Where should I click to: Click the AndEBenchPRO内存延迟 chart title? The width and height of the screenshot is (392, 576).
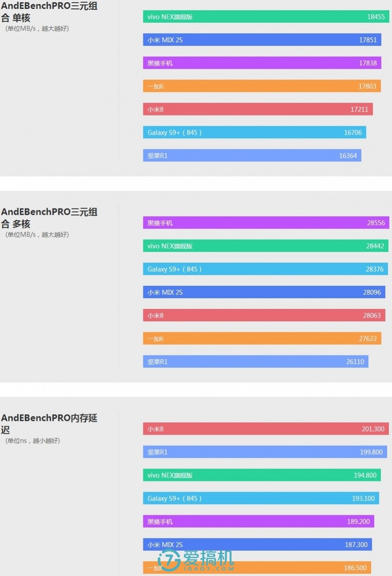[49, 424]
